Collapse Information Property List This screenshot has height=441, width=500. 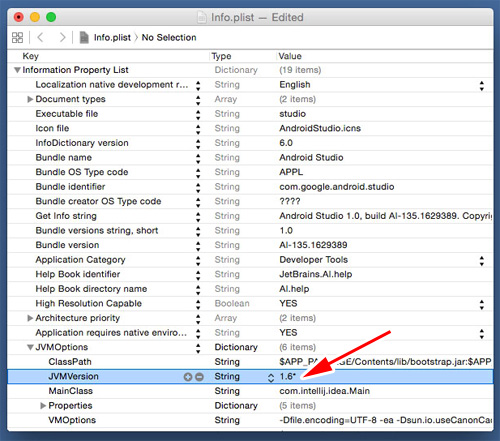point(17,70)
